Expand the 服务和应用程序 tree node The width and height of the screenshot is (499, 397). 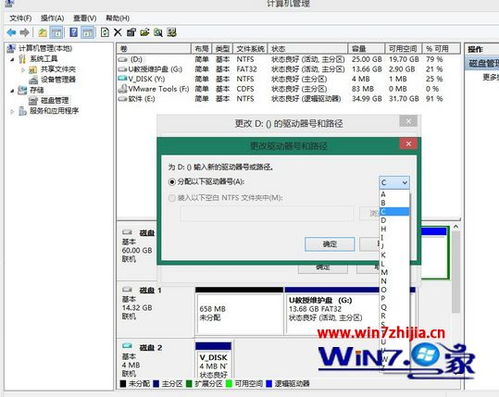(x=12, y=111)
